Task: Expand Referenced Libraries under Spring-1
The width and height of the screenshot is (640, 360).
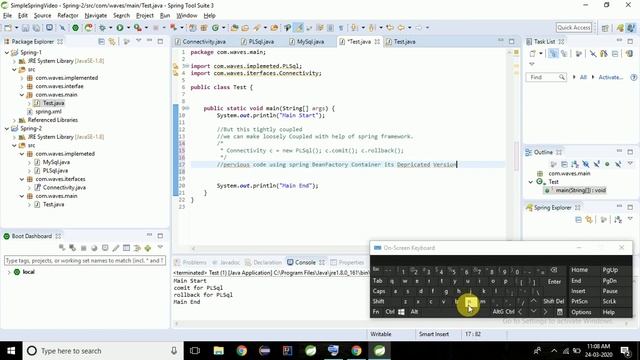Action: click(14, 120)
